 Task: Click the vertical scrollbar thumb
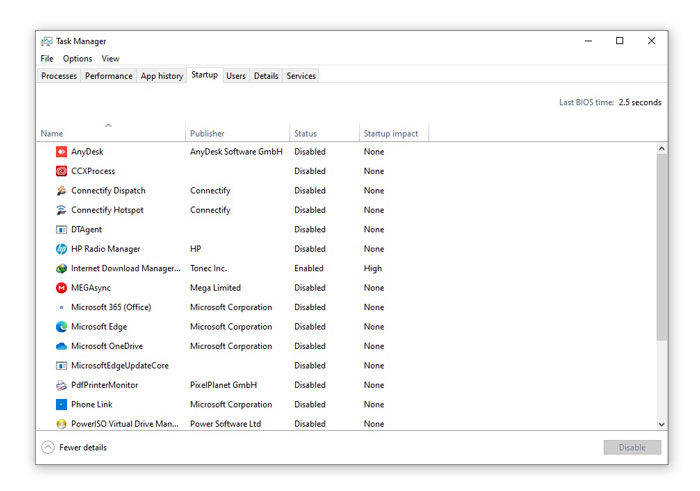pyautogui.click(x=662, y=247)
